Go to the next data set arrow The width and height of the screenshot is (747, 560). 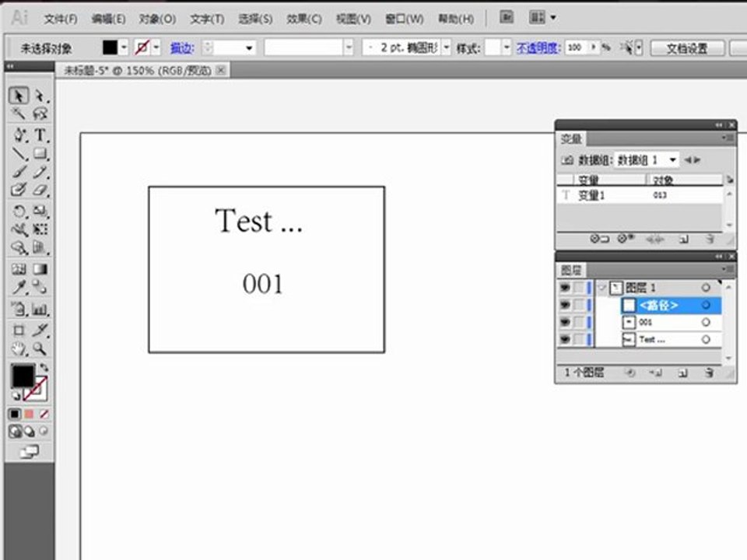click(x=697, y=160)
